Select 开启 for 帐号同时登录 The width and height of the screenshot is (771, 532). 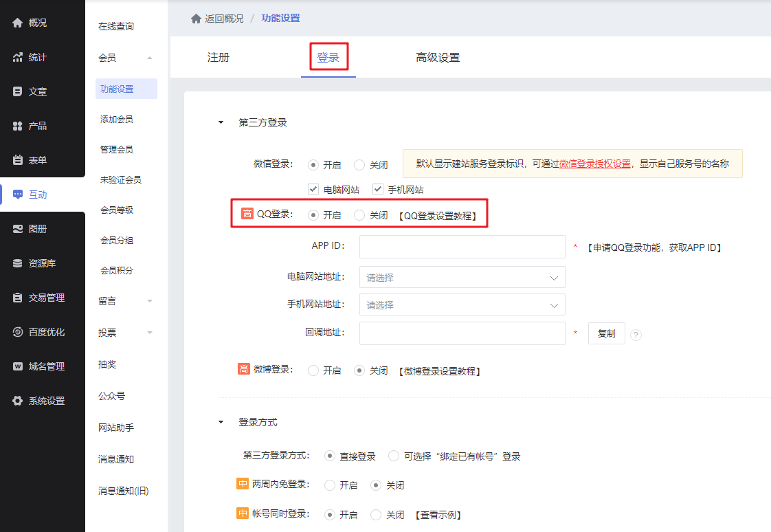[x=330, y=515]
